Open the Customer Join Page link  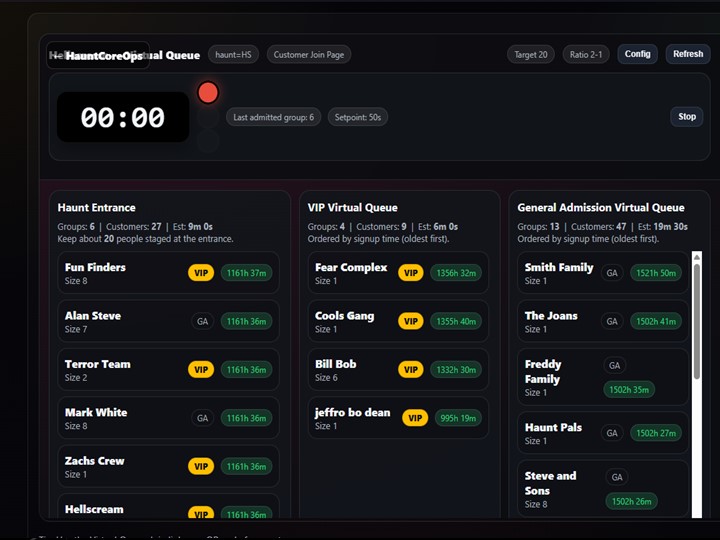[309, 55]
